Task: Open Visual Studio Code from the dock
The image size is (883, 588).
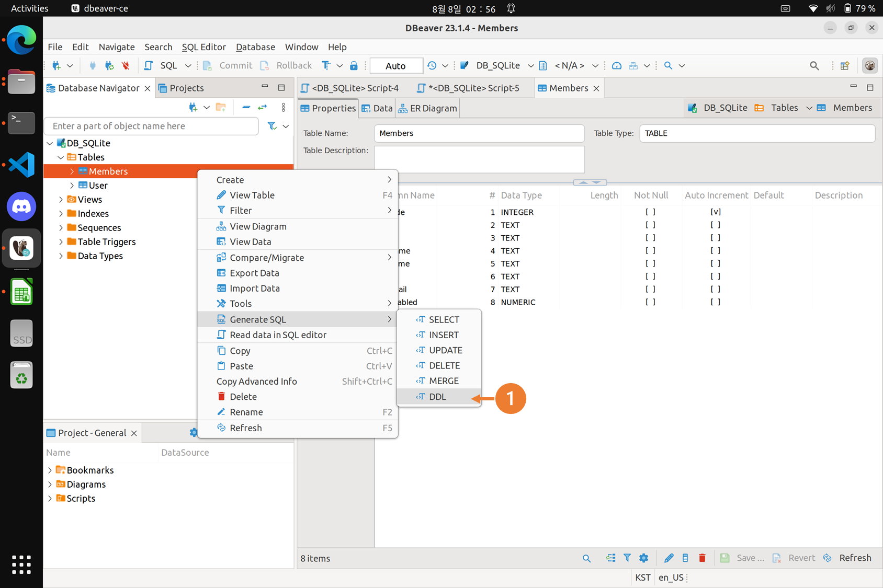Action: pyautogui.click(x=21, y=165)
